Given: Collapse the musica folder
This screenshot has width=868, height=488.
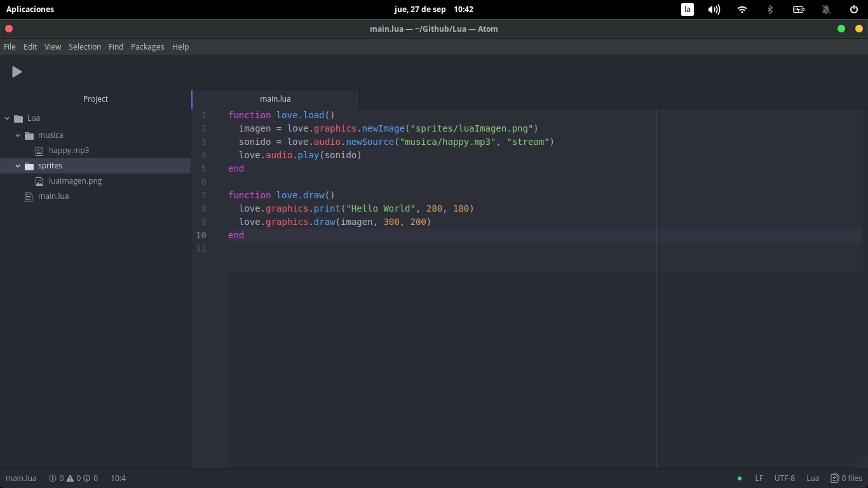Looking at the screenshot, I should tap(17, 135).
